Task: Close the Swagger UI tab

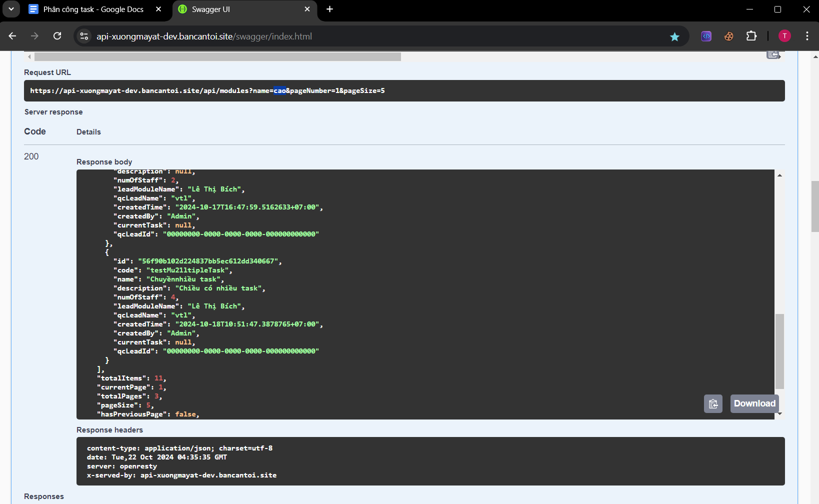Action: pos(307,9)
